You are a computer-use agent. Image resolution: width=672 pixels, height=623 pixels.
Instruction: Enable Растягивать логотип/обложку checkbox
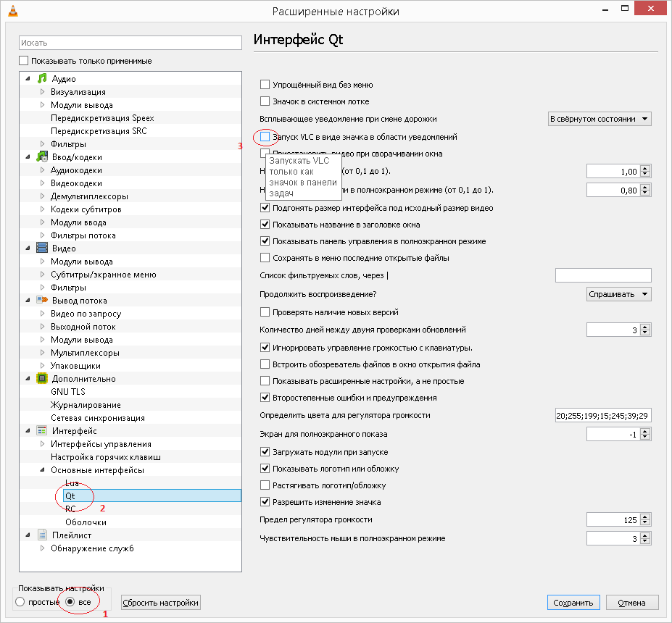[x=265, y=485]
